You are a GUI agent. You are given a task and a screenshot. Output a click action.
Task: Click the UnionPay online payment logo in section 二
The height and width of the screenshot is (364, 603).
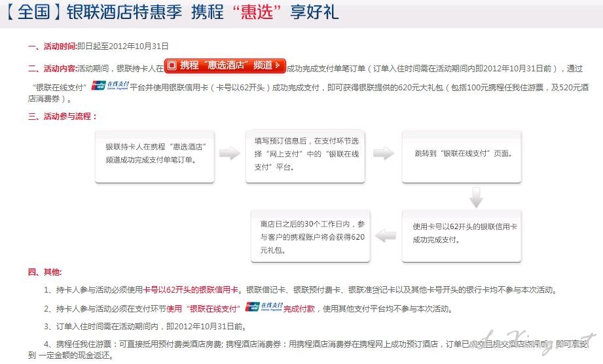(110, 85)
